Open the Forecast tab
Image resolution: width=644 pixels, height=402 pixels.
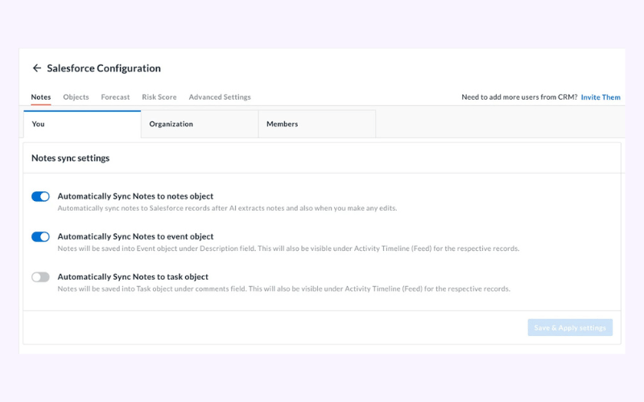(115, 97)
